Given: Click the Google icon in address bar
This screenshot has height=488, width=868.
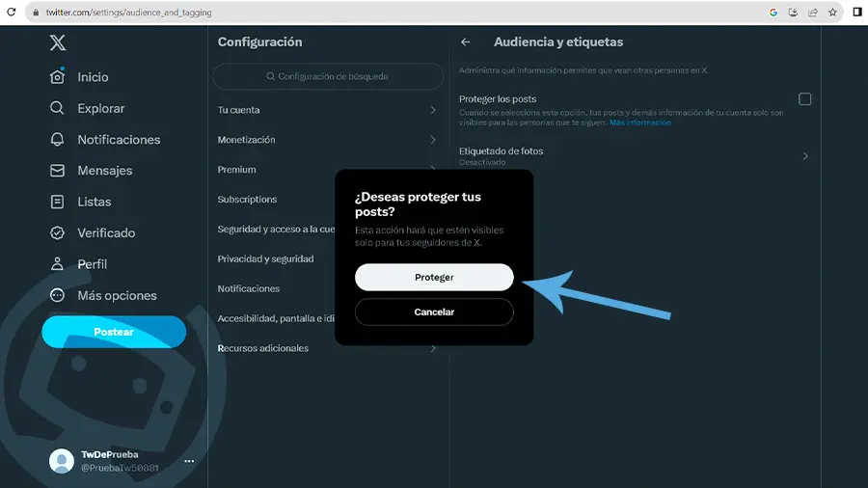Looking at the screenshot, I should coord(773,13).
